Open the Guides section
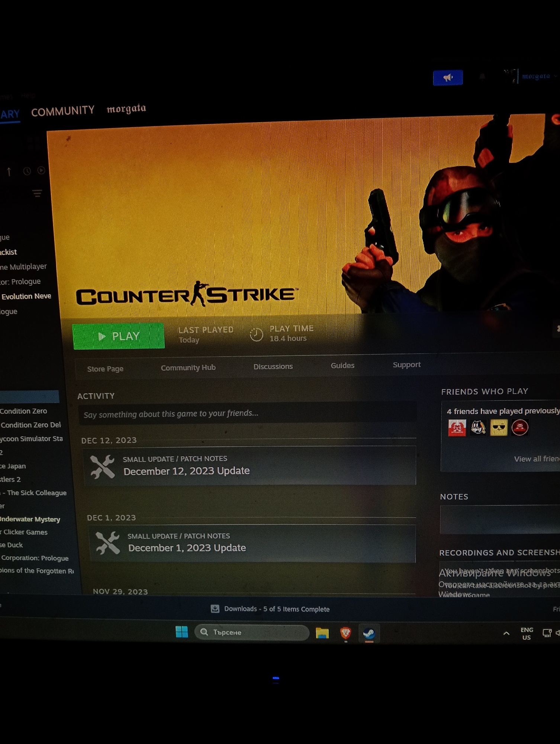The width and height of the screenshot is (560, 744). (342, 366)
